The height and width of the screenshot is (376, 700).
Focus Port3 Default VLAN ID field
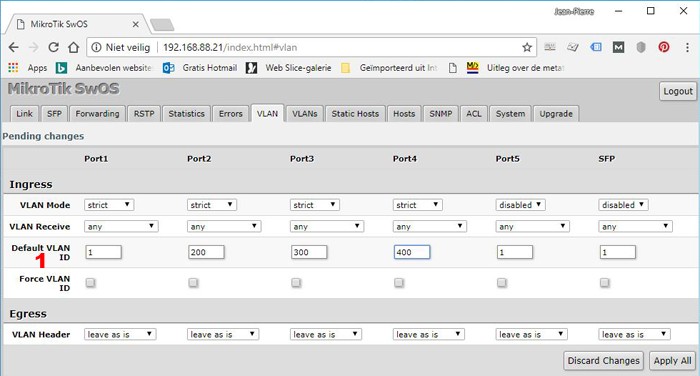coord(309,252)
